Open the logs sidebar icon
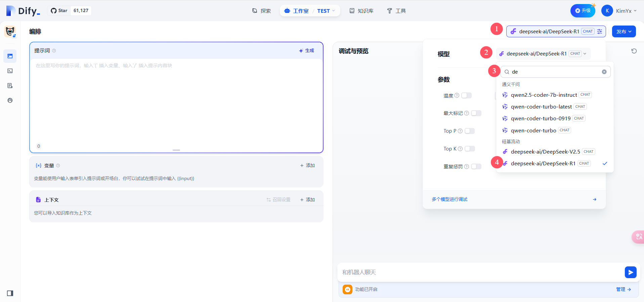Screen dimensions: 644x302 click(x=10, y=86)
